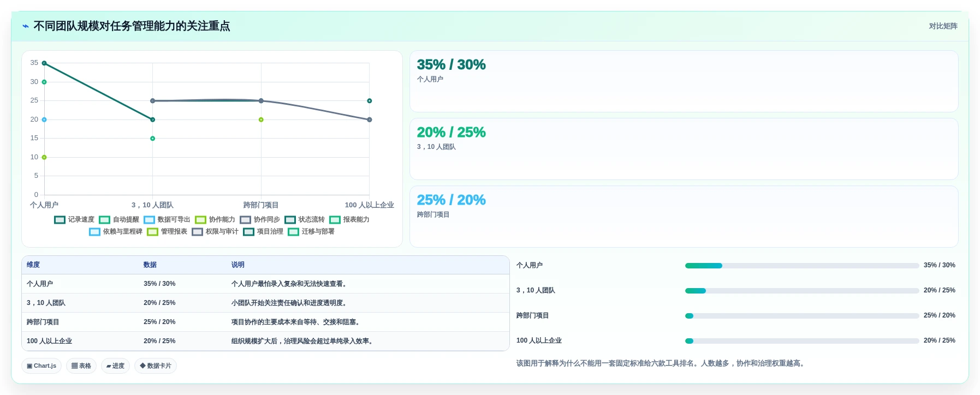Click the Chart.js chip
The width and height of the screenshot is (980, 395).
tap(41, 366)
